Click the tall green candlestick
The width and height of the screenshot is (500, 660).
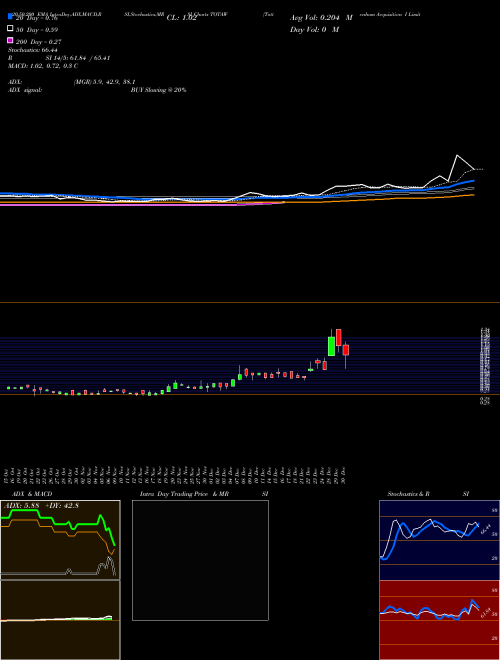pyautogui.click(x=332, y=346)
